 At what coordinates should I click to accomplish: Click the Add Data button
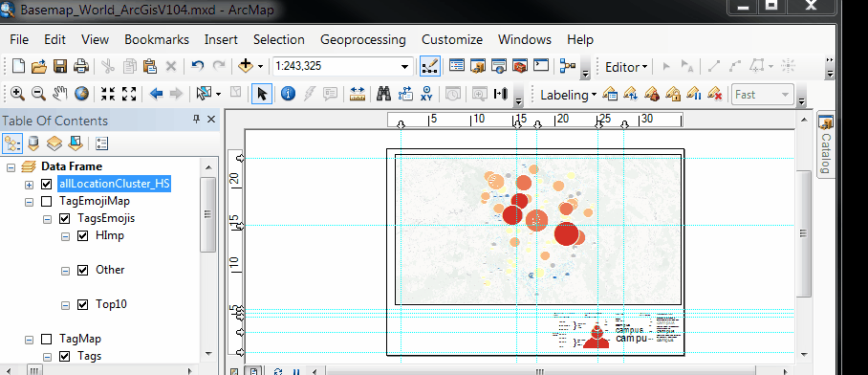click(246, 66)
